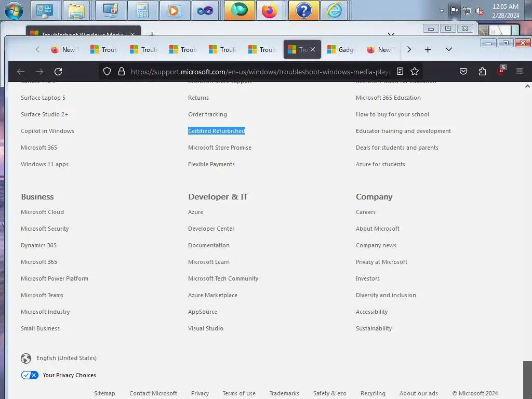Save page to Pocket

point(463,71)
